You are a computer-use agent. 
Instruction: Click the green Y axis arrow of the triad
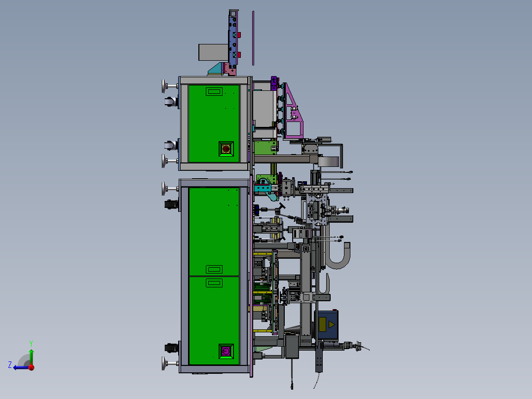point(31,356)
